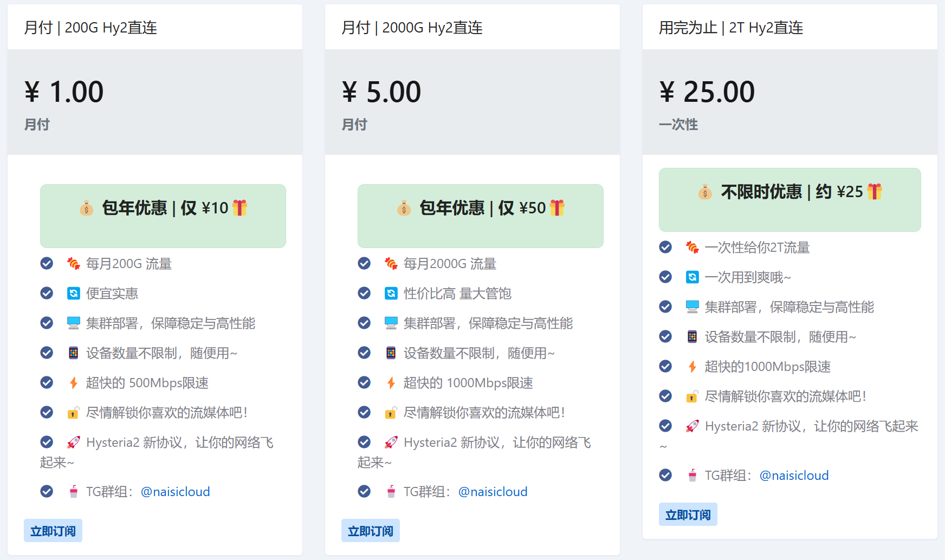Open @naisicloud link in the 200G plan
Image resolution: width=945 pixels, height=560 pixels.
click(176, 492)
